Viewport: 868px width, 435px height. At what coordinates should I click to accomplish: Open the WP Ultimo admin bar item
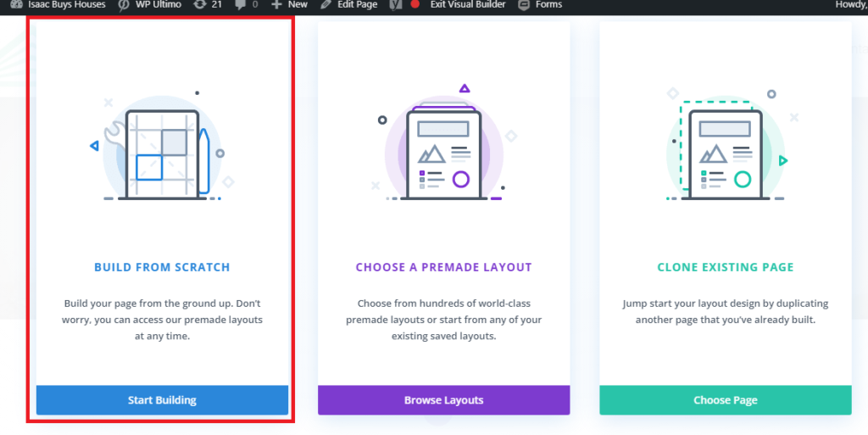(x=150, y=4)
